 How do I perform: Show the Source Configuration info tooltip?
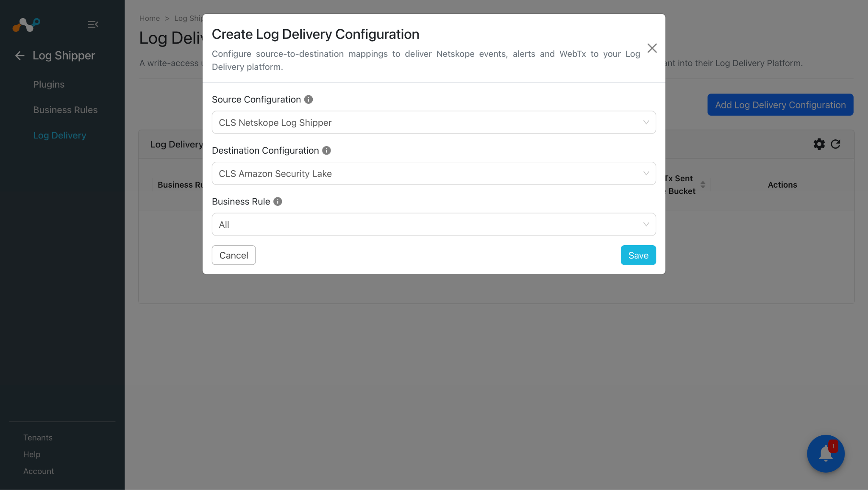pyautogui.click(x=309, y=100)
